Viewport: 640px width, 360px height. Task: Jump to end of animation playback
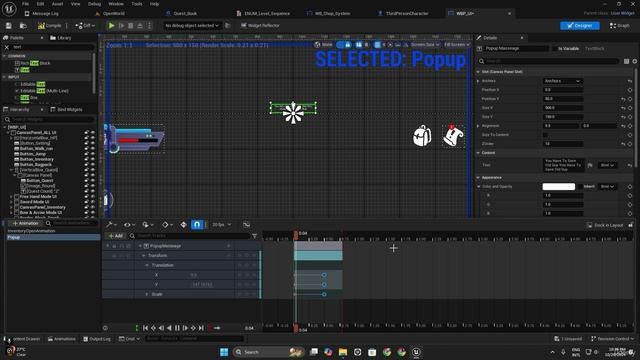[x=201, y=328]
